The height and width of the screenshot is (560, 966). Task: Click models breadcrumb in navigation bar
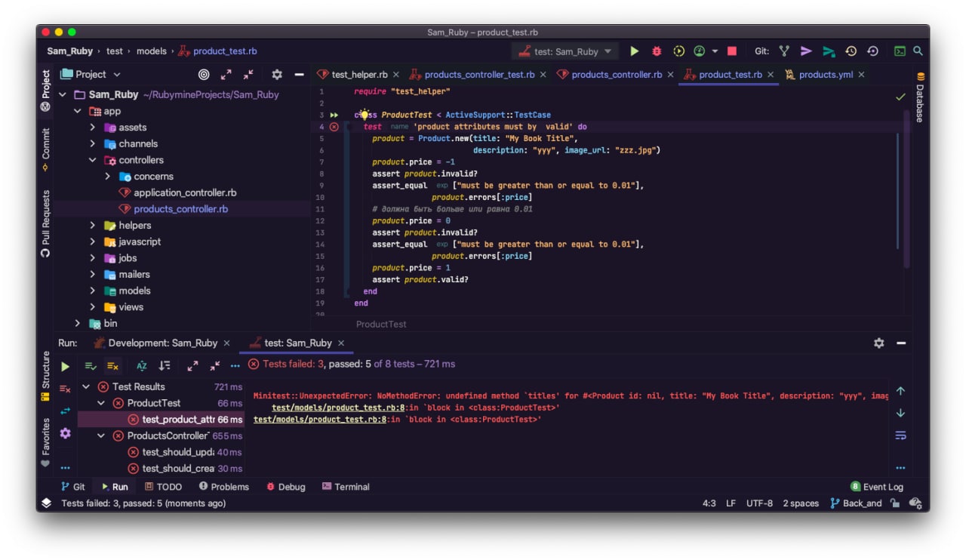(x=152, y=51)
